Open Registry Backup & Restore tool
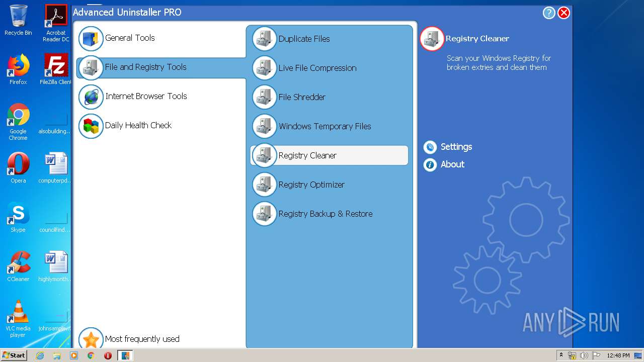Screen dimensions: 644x362 [x=326, y=214]
